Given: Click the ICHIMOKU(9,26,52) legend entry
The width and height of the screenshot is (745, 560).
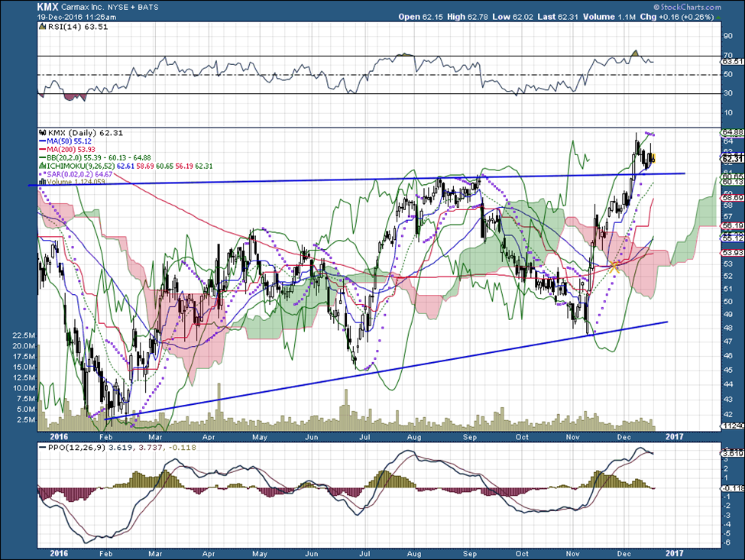Looking at the screenshot, I should [x=129, y=167].
